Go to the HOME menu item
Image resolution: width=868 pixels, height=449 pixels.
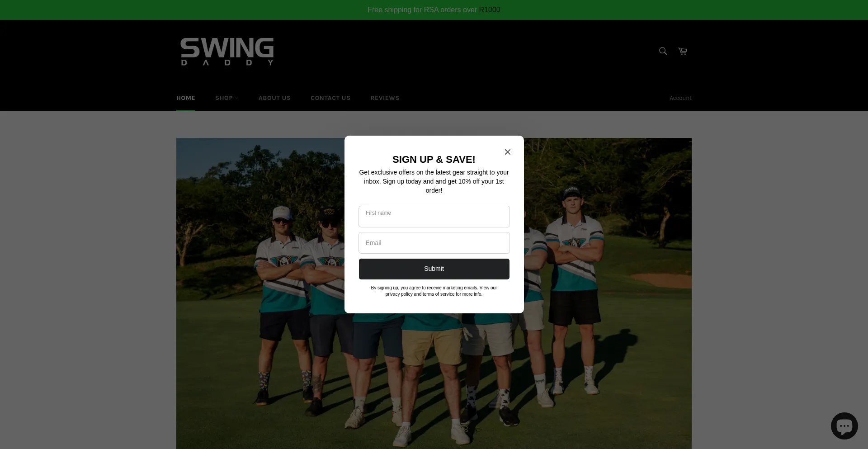[186, 98]
